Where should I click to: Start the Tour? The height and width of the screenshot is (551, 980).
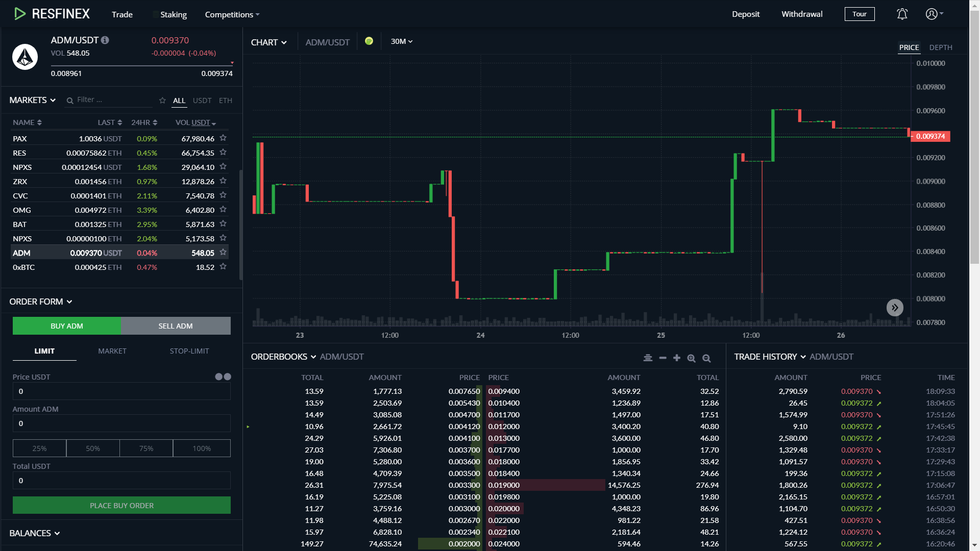point(860,14)
